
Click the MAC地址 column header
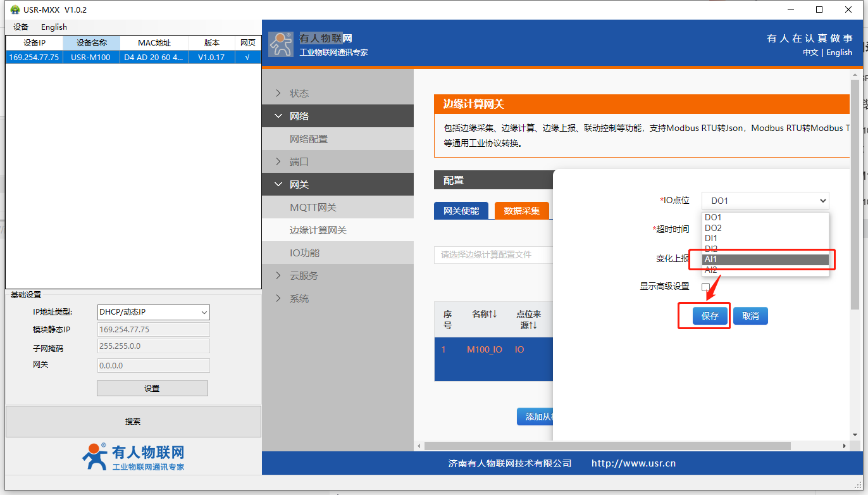point(154,43)
